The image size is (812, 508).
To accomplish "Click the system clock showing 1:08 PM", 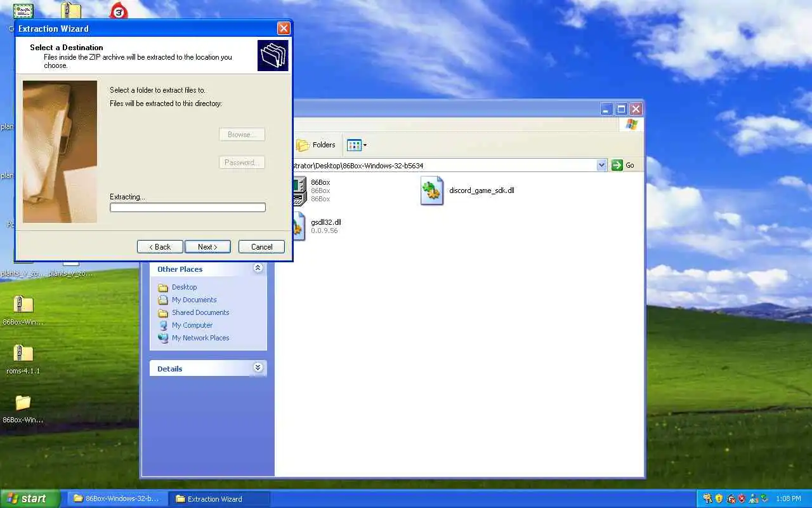I will (x=788, y=499).
